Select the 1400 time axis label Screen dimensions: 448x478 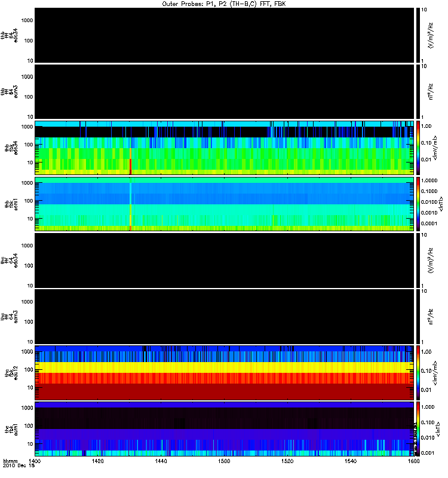[x=35, y=461]
